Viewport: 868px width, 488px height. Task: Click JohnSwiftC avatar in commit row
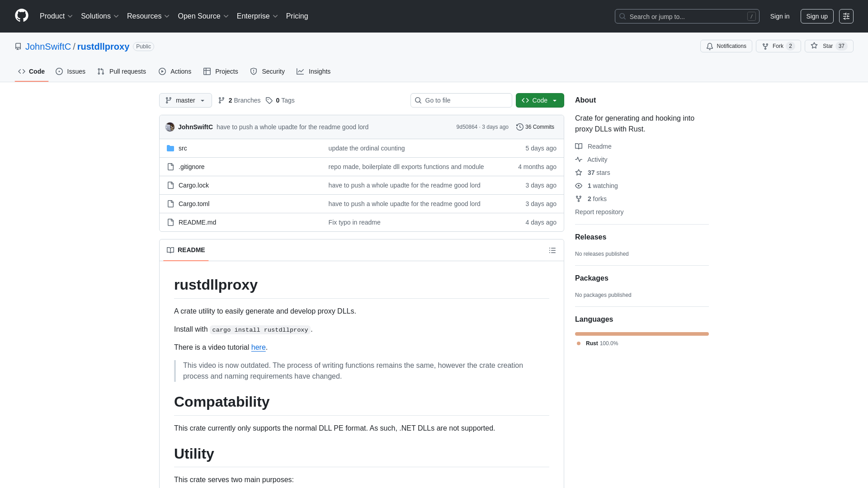coord(170,127)
